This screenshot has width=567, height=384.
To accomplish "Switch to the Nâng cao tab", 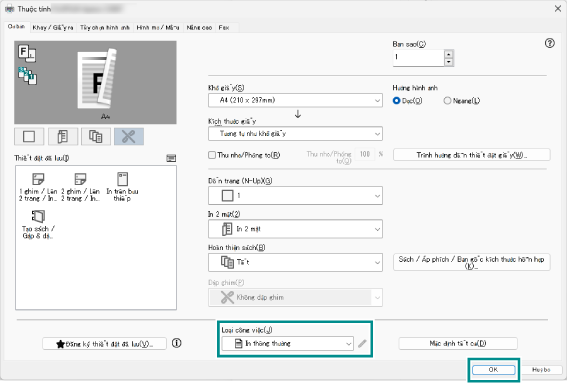I will click(x=199, y=27).
